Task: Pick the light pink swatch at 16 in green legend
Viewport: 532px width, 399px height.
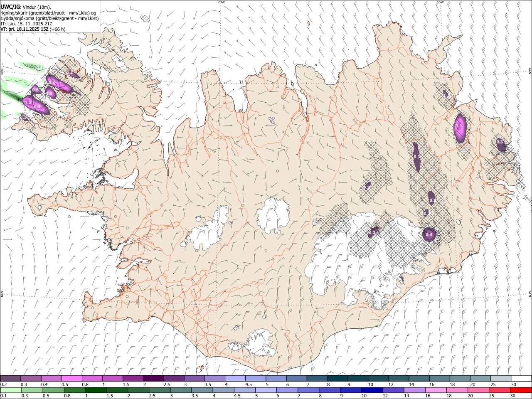Action: coord(436,390)
